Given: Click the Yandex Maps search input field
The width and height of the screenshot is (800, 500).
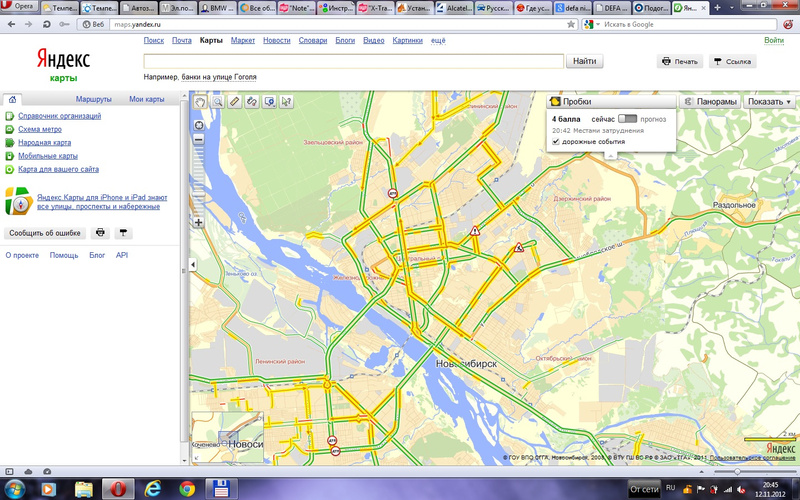Looking at the screenshot, I should pos(355,61).
